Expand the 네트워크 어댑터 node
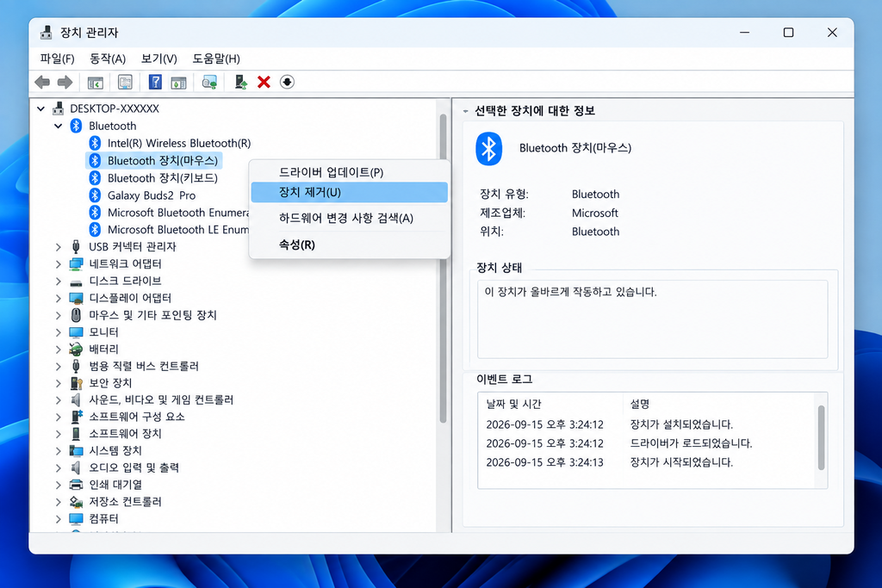The width and height of the screenshot is (882, 588). click(58, 263)
